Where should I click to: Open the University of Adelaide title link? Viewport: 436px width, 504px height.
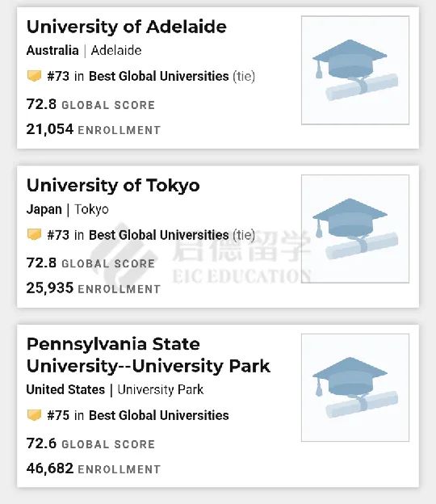pyautogui.click(x=127, y=27)
